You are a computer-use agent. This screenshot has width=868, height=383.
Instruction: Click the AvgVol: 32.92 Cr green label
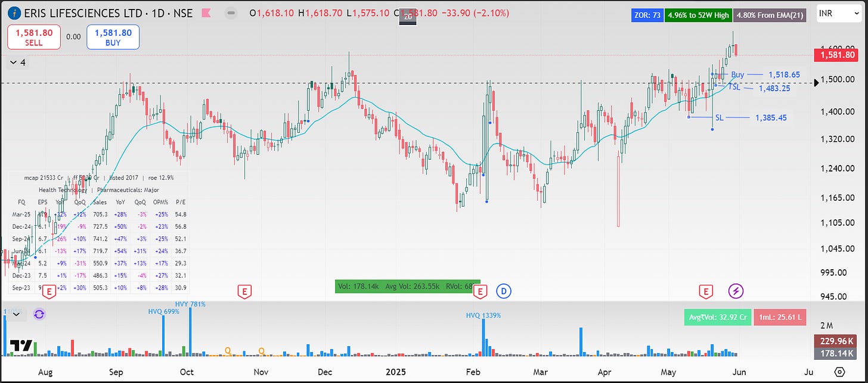coord(717,317)
